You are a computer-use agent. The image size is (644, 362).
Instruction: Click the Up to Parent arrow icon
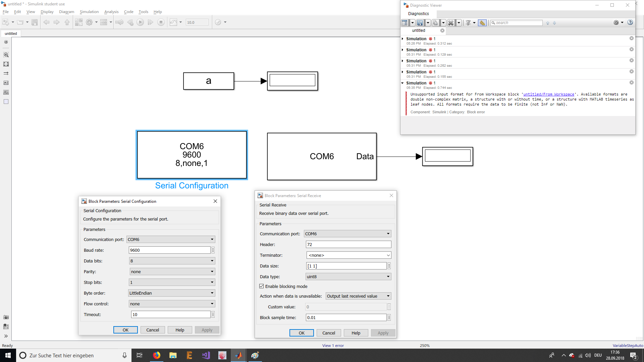click(x=67, y=22)
